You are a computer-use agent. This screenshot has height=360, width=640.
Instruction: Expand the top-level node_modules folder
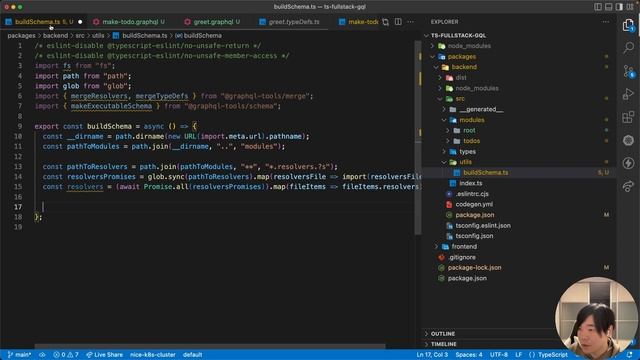click(469, 46)
